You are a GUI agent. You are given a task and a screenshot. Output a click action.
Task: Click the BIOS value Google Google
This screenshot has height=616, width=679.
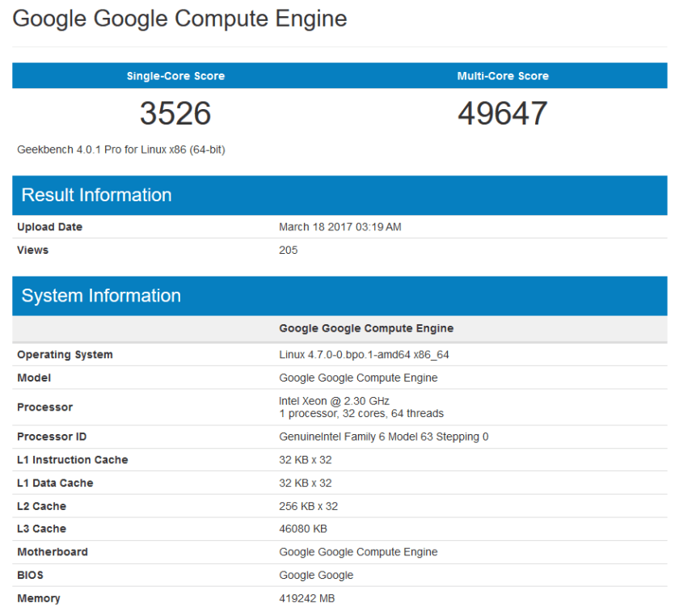click(x=316, y=576)
